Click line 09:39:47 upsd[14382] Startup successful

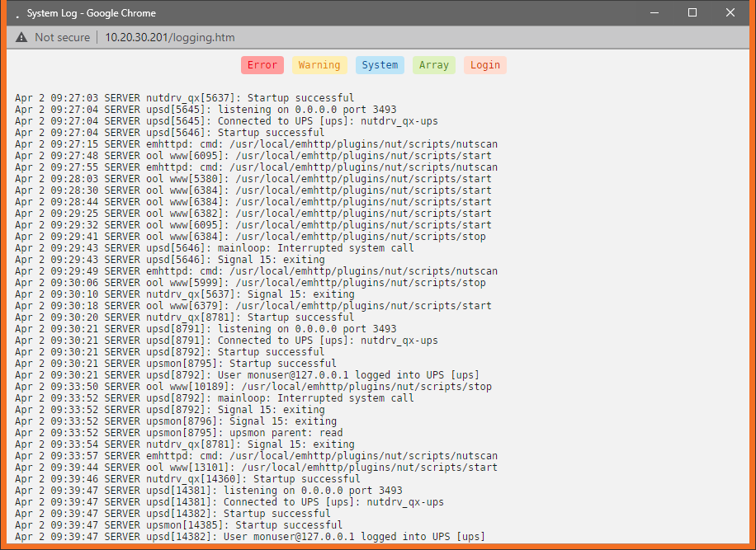pyautogui.click(x=172, y=514)
